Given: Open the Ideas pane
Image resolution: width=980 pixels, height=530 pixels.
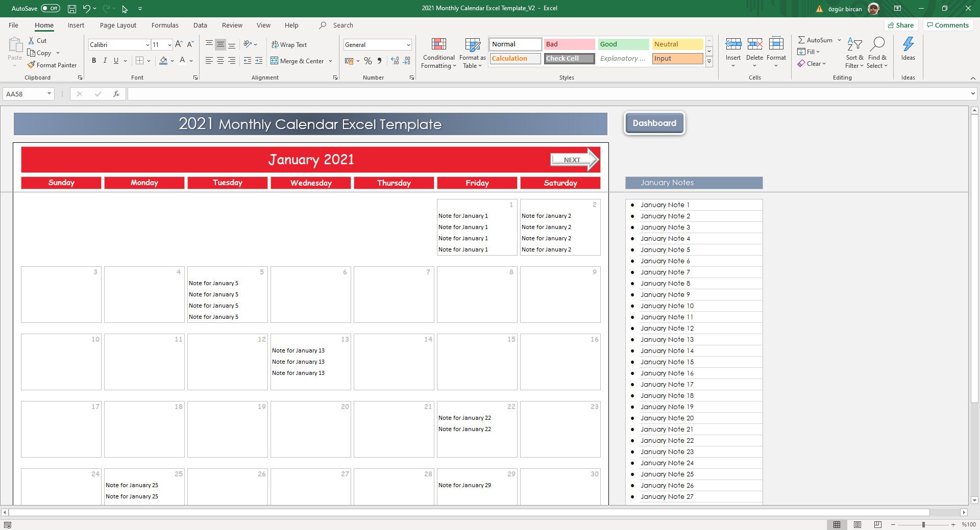Looking at the screenshot, I should click(x=908, y=48).
